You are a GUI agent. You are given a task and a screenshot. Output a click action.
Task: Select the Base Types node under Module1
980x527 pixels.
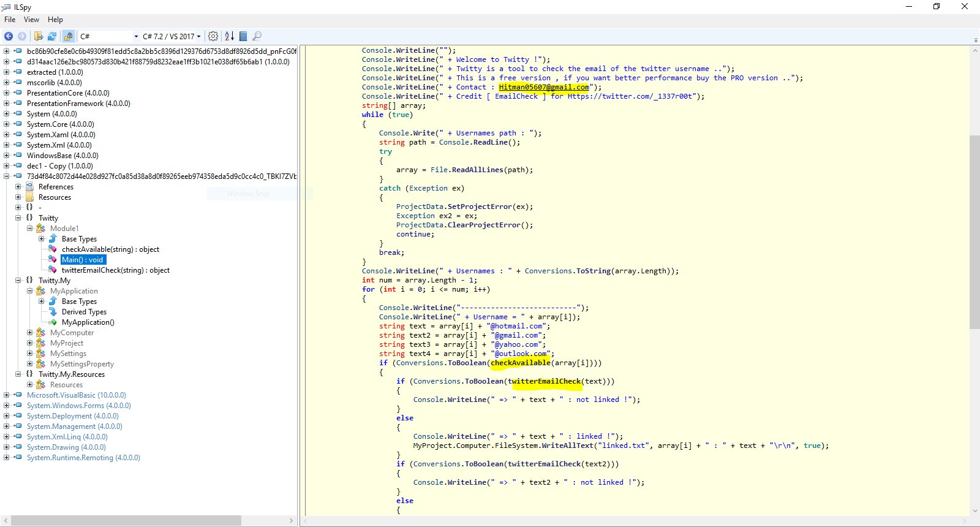79,239
